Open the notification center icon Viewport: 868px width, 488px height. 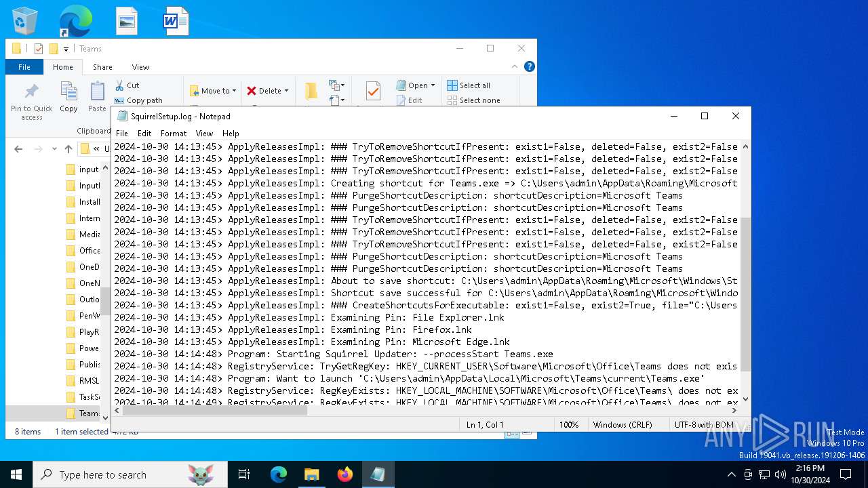coord(846,474)
